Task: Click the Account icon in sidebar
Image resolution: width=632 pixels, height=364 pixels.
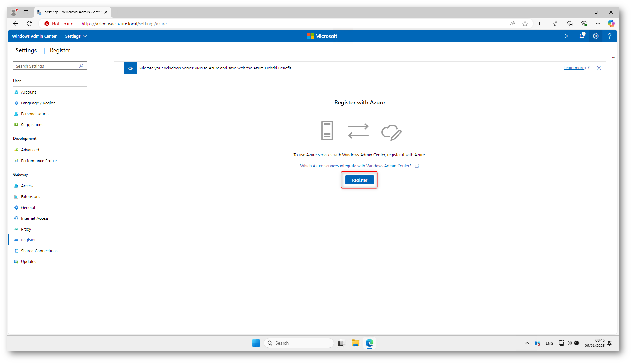Action: pos(16,92)
